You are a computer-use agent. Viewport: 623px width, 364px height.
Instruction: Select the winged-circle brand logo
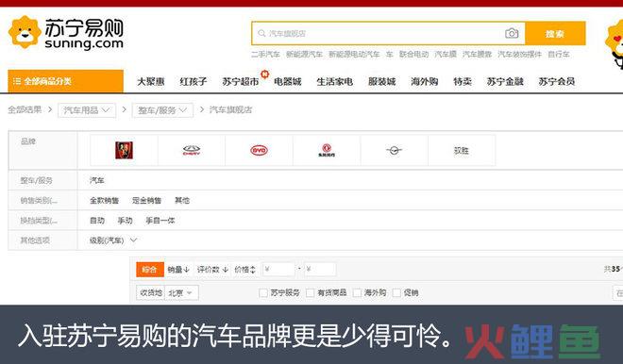click(395, 150)
